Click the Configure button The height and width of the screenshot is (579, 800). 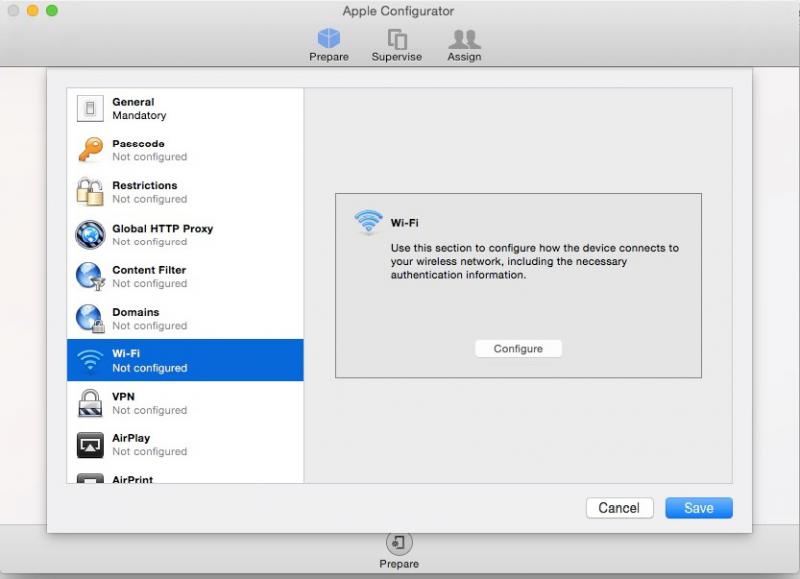[x=518, y=348]
